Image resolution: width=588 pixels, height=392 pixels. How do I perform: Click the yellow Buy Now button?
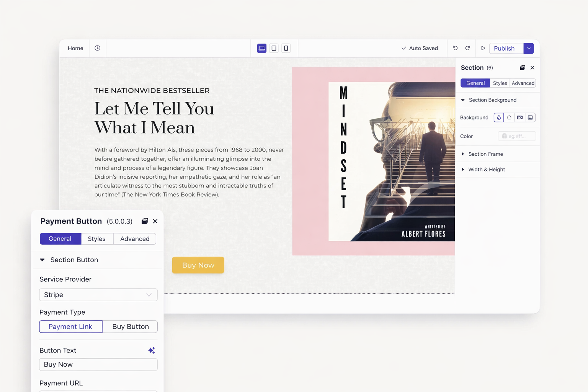(198, 265)
